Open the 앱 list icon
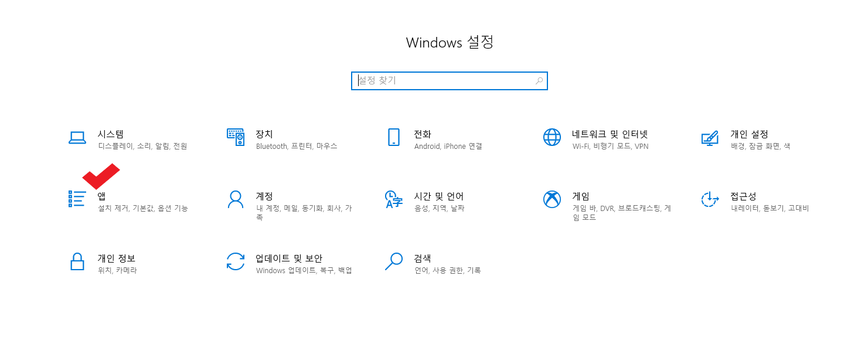 coord(77,199)
